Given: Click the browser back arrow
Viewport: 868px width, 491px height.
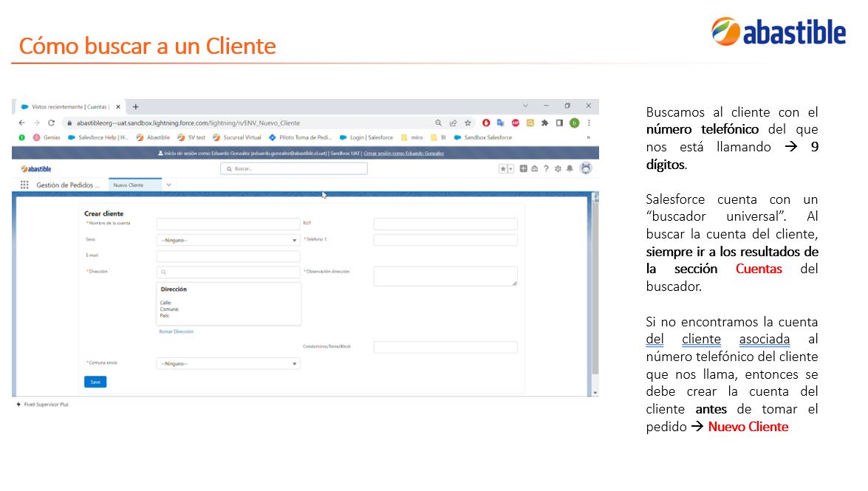Looking at the screenshot, I should (x=21, y=123).
